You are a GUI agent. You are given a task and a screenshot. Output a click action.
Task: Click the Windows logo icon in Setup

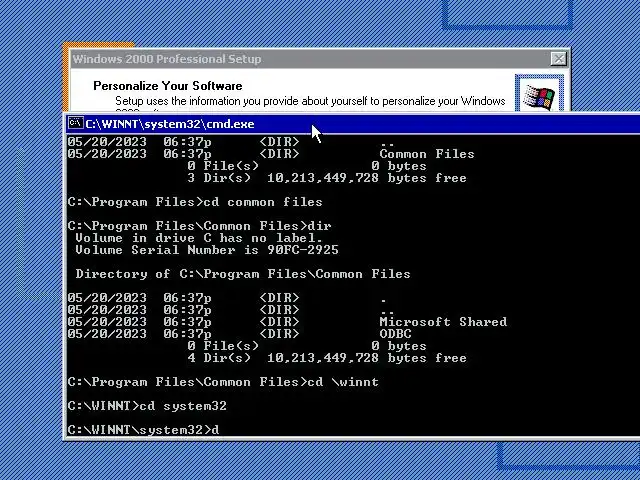[539, 96]
